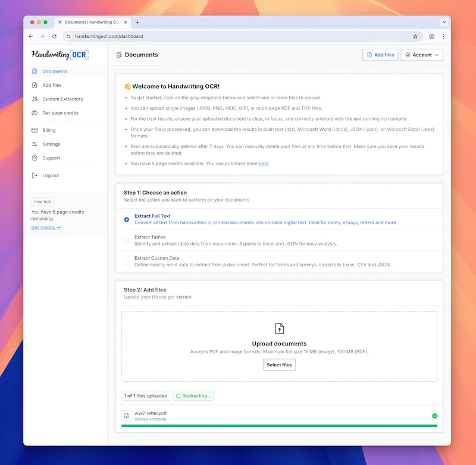Click the ww2-letter.pdf upload progress bar
This screenshot has width=476, height=465.
279,426
